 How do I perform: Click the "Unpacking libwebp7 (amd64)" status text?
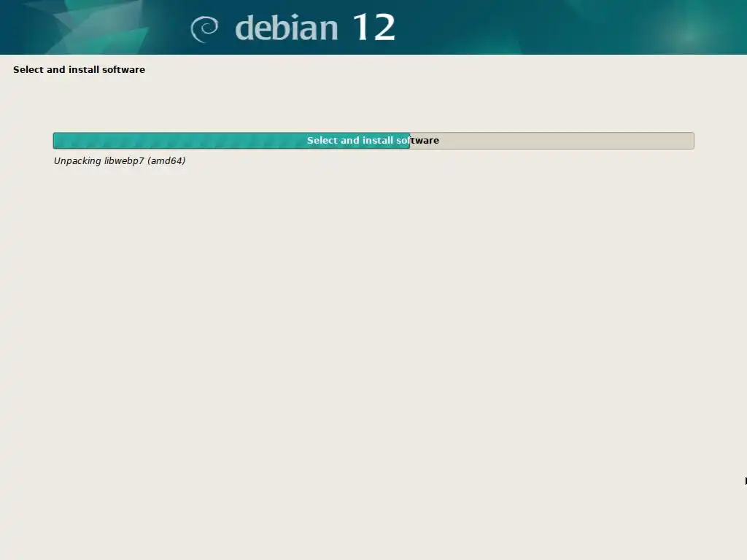click(x=120, y=161)
